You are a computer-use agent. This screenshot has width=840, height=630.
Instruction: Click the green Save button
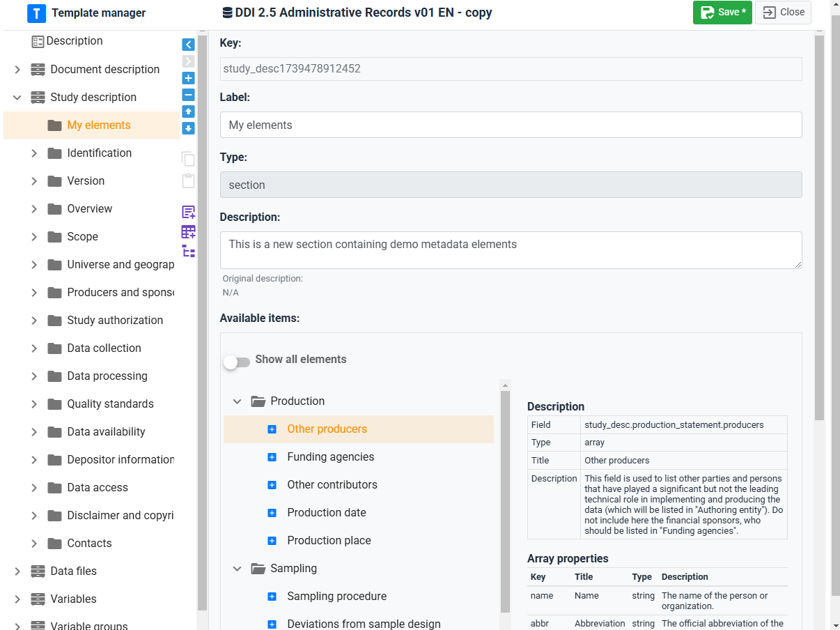coord(722,13)
